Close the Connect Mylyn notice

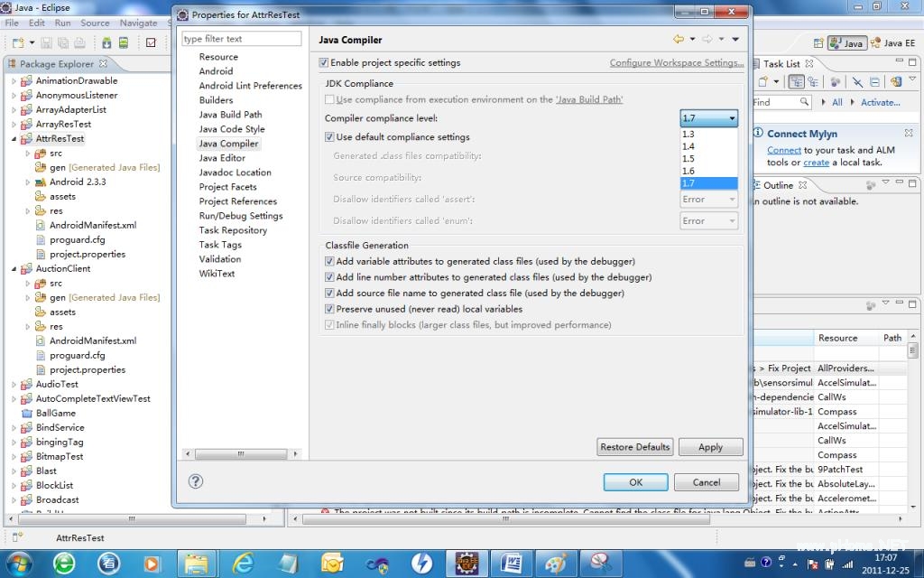[909, 134]
